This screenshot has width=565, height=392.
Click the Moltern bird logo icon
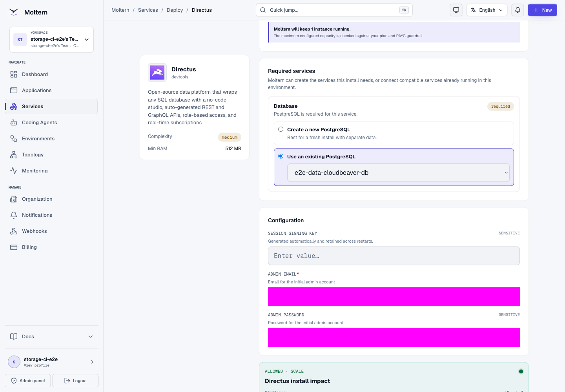(x=14, y=12)
